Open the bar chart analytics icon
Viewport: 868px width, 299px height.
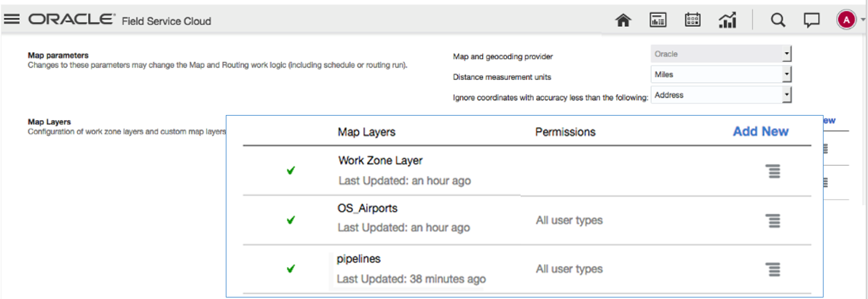(727, 20)
